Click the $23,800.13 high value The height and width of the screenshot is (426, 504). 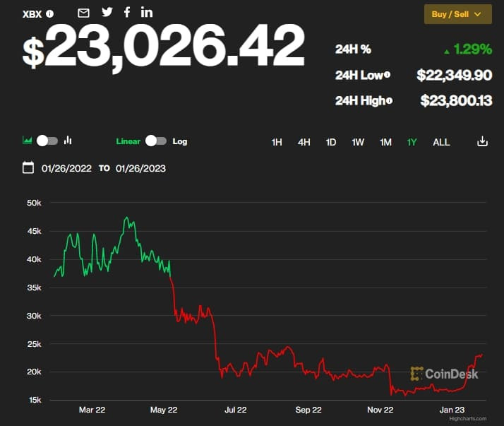tap(456, 101)
